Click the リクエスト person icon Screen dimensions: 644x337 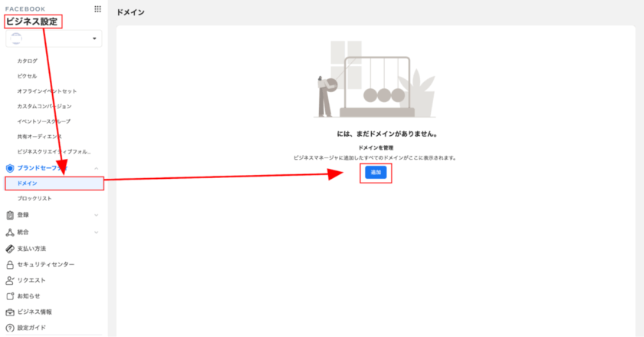point(10,280)
